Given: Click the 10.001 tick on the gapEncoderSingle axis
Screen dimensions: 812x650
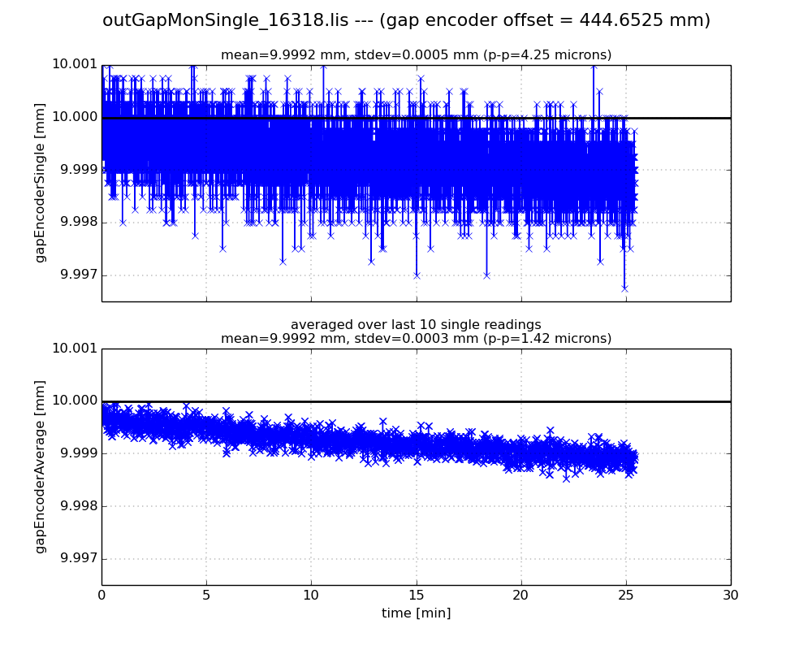Looking at the screenshot, I should 74,65.
